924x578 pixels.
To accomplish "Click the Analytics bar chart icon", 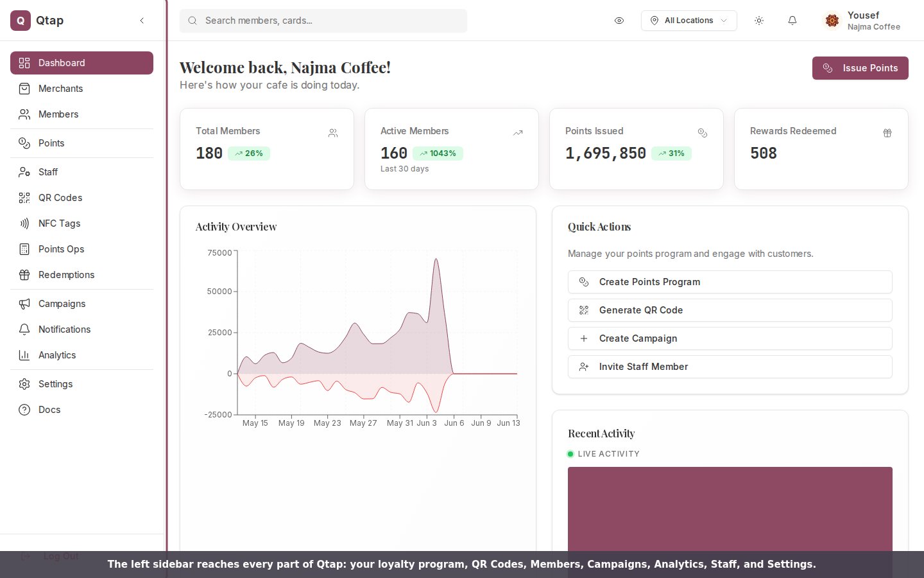I will coord(24,355).
